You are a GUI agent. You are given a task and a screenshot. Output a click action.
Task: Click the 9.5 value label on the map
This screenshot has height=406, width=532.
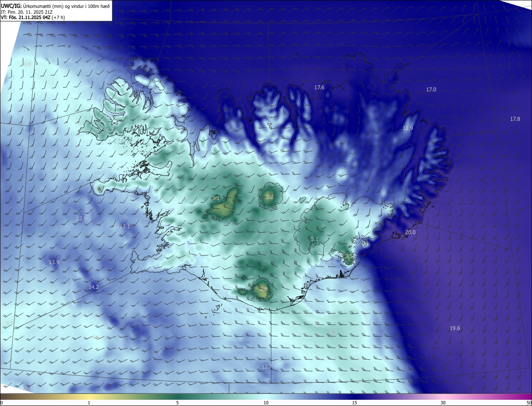(10, 323)
